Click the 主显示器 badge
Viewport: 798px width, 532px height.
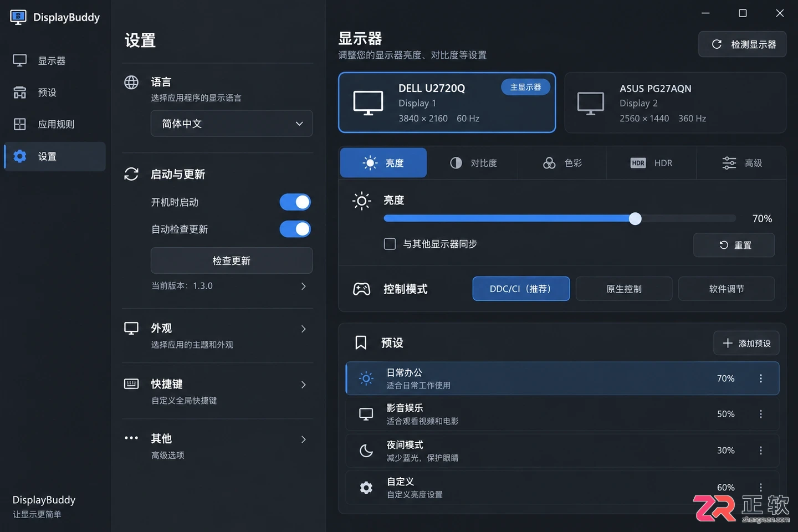525,87
